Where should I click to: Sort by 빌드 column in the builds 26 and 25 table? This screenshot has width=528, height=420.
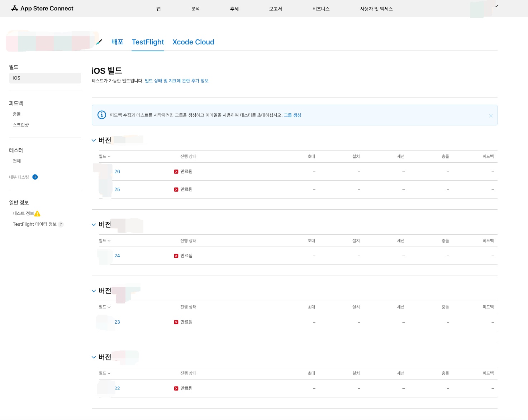point(105,157)
